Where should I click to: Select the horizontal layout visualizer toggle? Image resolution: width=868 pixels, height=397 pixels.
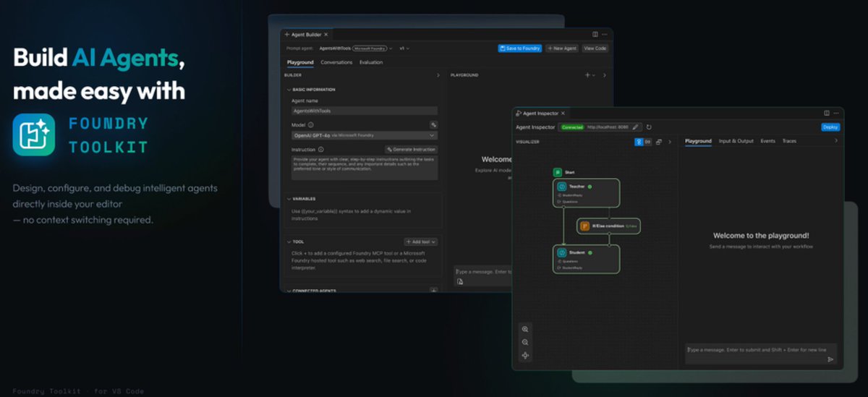[x=647, y=142]
